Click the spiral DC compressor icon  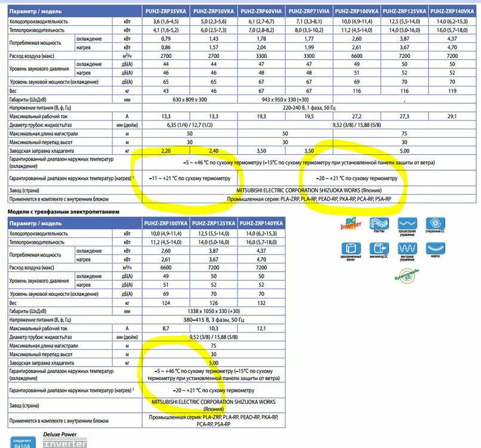click(x=435, y=223)
